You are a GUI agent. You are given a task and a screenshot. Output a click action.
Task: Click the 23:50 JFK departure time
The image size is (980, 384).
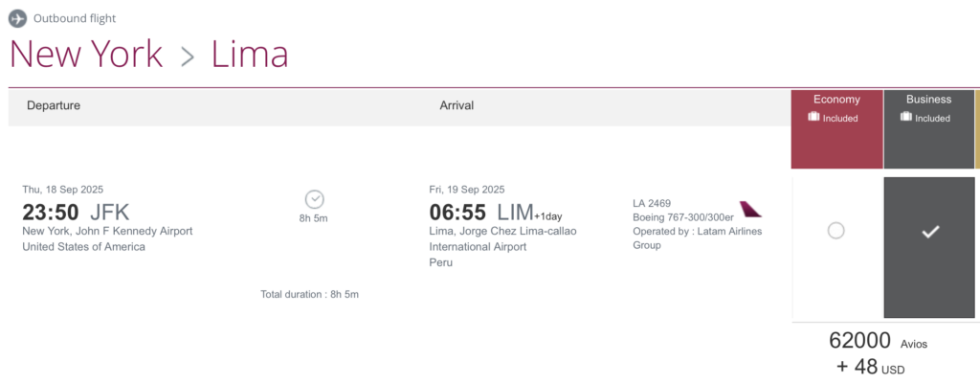76,213
